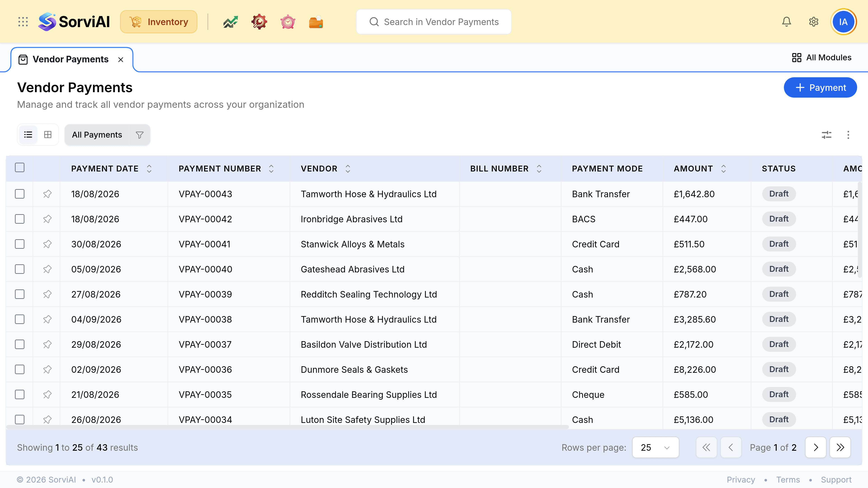Click the horizontal table scrollbar
868x488 pixels.
point(288,427)
